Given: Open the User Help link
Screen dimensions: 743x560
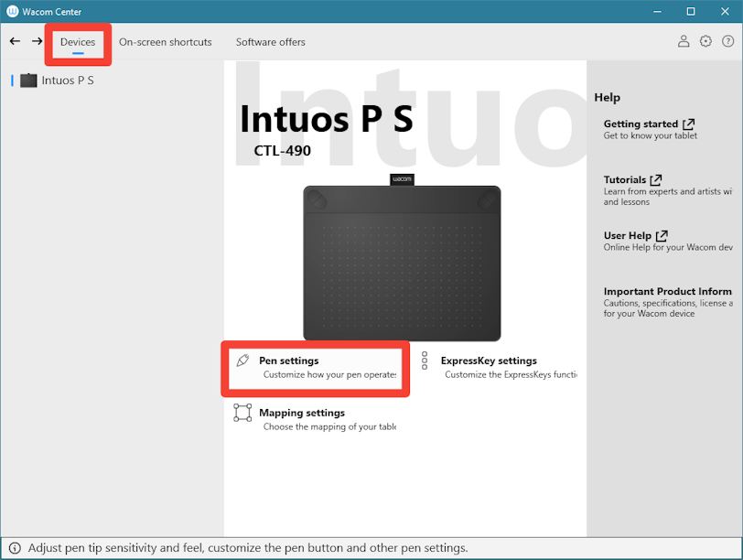Looking at the screenshot, I should point(628,235).
